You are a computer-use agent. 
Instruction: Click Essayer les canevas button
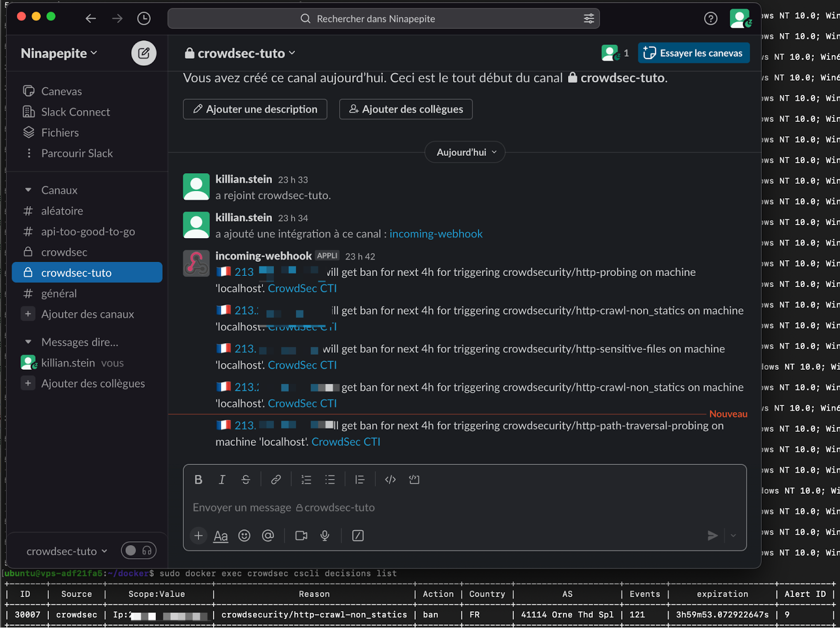coord(694,53)
